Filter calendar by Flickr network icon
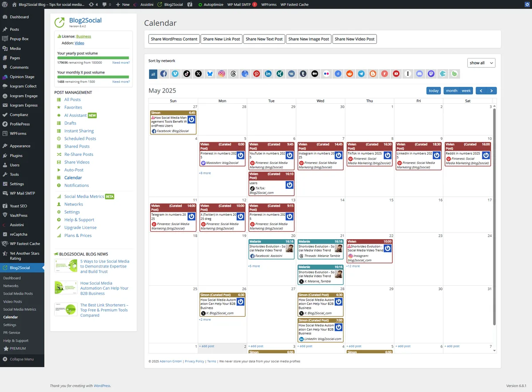 pyautogui.click(x=326, y=74)
